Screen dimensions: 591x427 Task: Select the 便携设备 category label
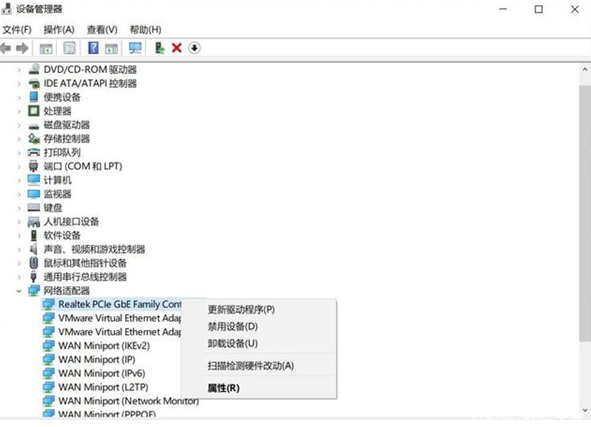click(62, 97)
